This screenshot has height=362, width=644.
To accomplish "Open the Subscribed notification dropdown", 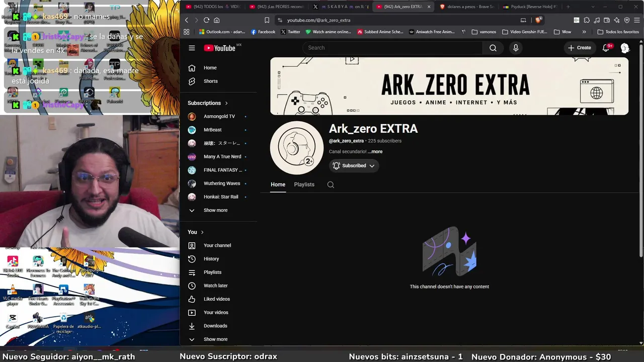I will coord(354,165).
